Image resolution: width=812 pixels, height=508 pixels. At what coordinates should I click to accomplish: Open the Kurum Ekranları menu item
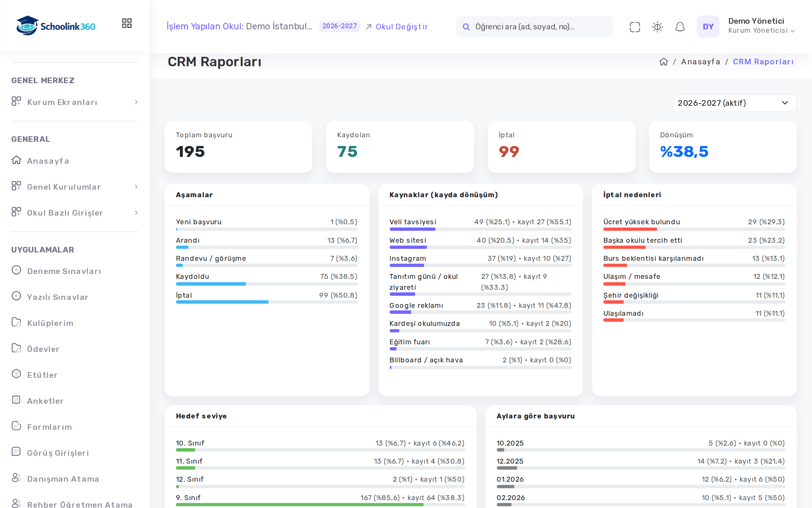coord(75,102)
